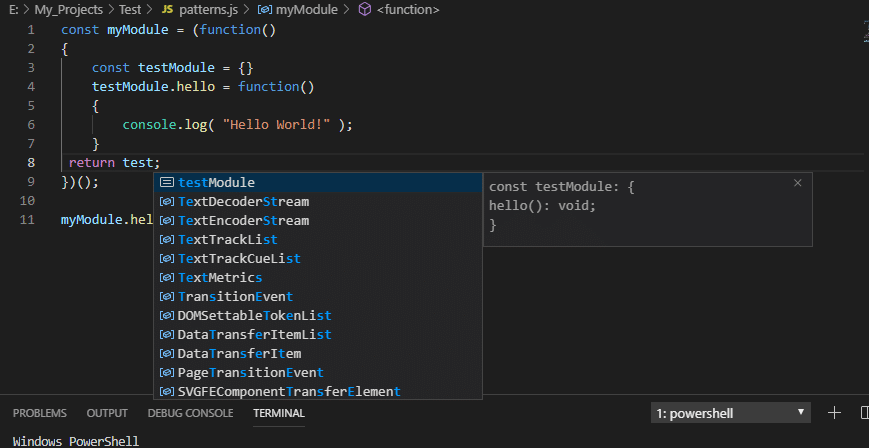Click <function> symbol in breadcrumb
Image resolution: width=869 pixels, height=448 pixels.
(408, 9)
